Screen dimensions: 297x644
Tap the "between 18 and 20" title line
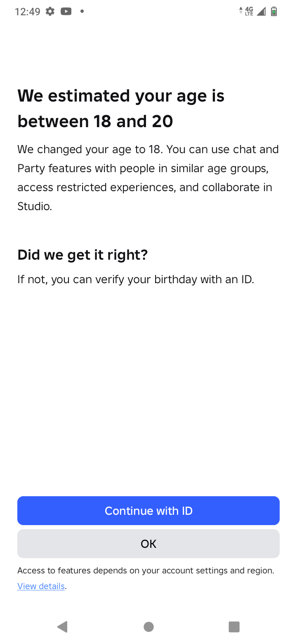point(95,121)
